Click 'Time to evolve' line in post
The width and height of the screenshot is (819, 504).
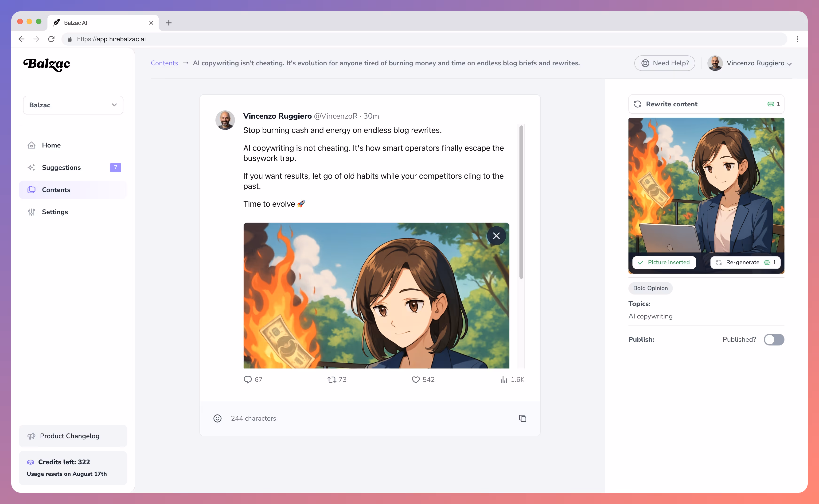tap(274, 204)
